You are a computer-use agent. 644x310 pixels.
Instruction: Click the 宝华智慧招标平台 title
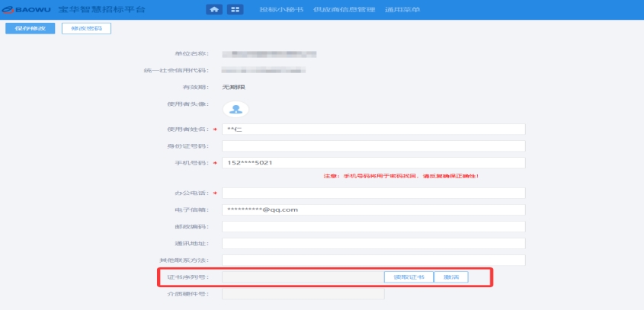click(101, 9)
